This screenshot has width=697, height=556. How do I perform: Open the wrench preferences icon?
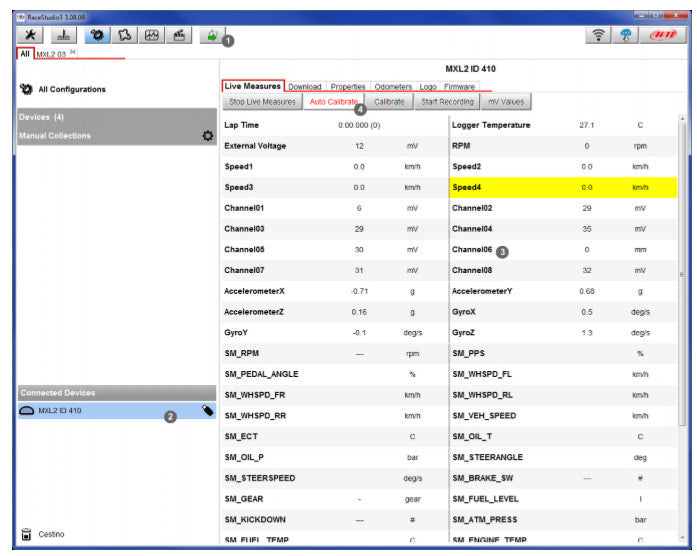click(30, 35)
